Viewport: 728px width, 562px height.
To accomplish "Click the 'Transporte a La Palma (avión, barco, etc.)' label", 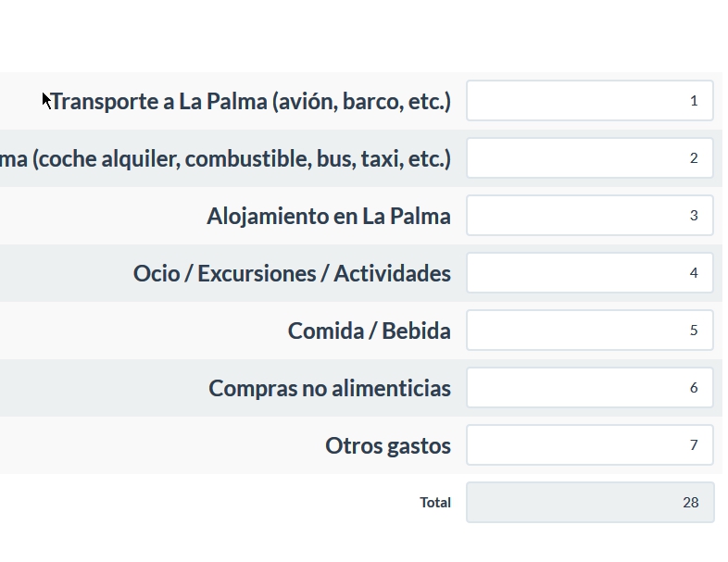I will (250, 101).
